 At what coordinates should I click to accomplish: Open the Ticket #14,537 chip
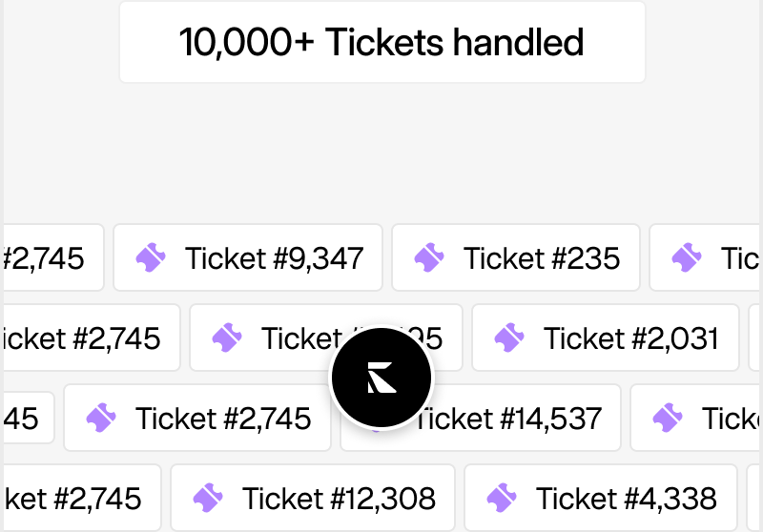coord(481,418)
